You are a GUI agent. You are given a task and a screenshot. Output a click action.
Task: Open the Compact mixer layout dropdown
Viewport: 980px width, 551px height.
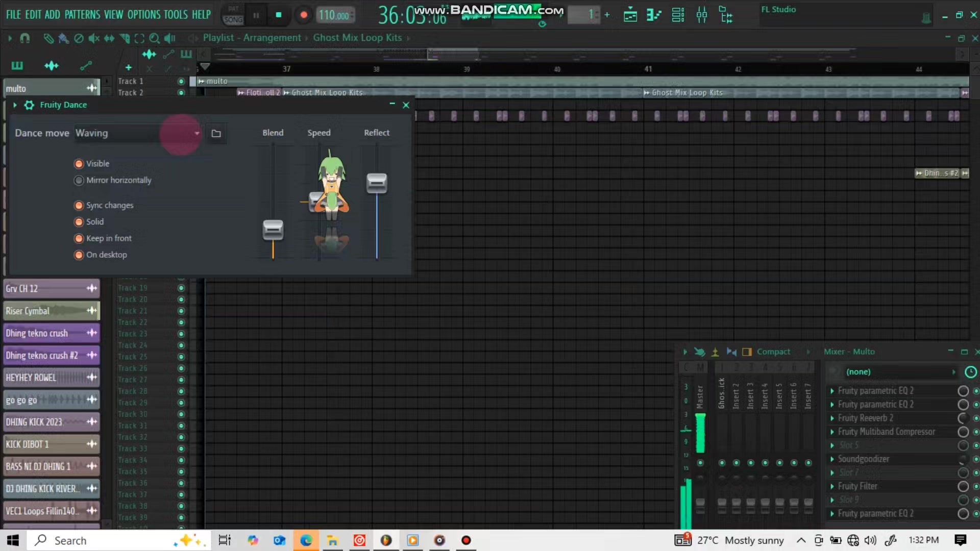coord(773,352)
